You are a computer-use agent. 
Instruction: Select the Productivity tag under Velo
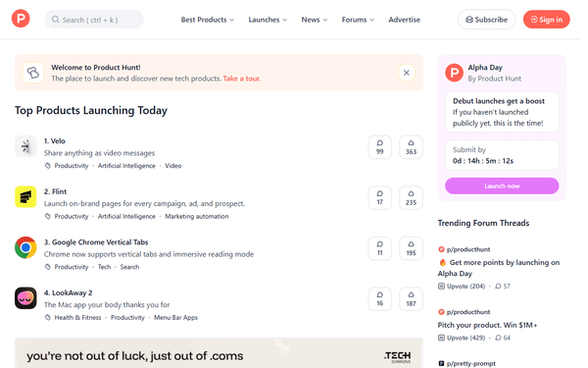coord(72,166)
